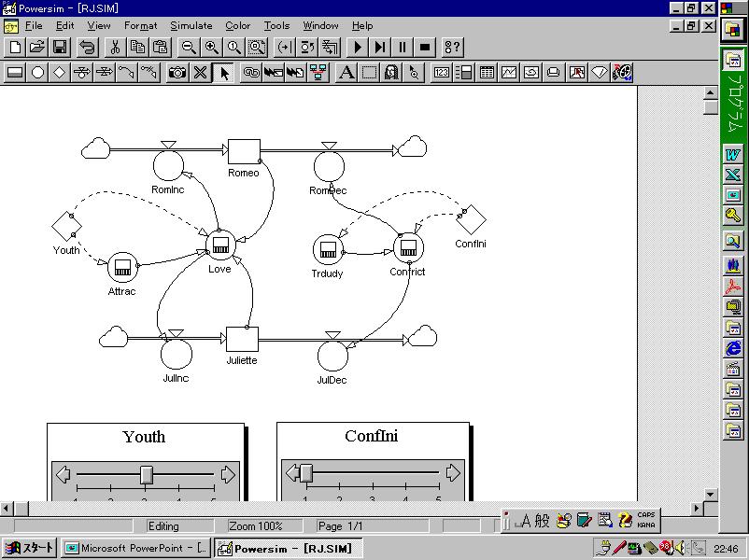Select the Juliette level box
This screenshot has height=560, width=749.
coord(242,340)
